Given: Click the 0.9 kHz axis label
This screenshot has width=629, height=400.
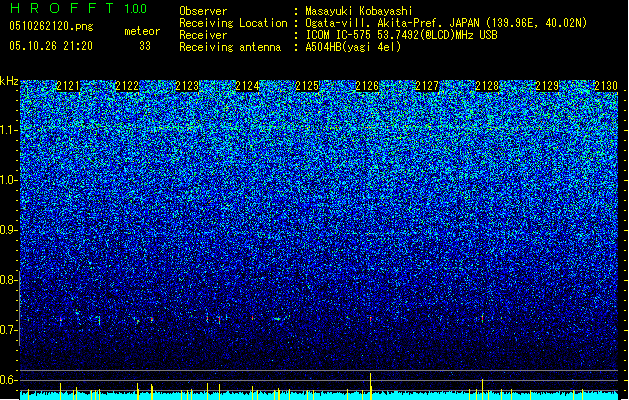Looking at the screenshot, I should [x=8, y=230].
